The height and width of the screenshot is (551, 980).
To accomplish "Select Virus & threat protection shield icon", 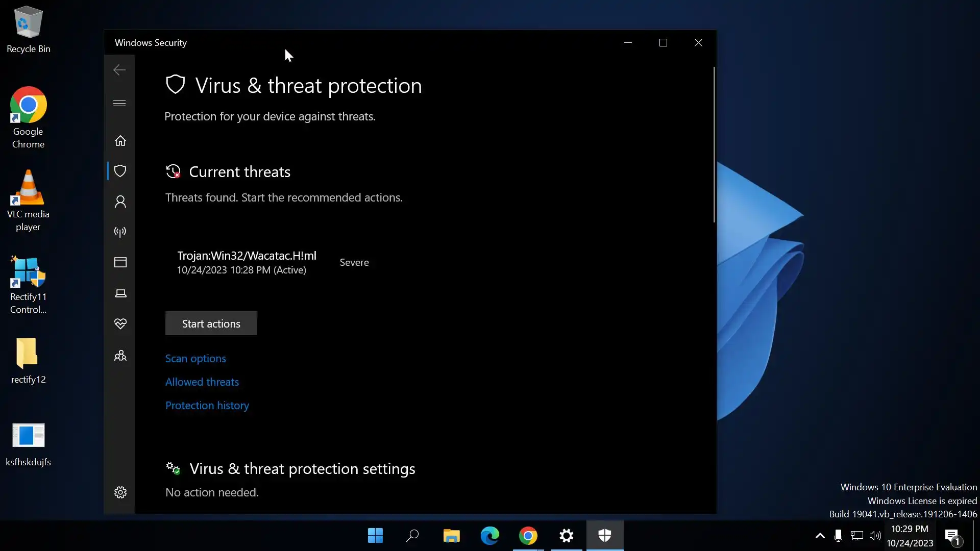I will [x=120, y=171].
